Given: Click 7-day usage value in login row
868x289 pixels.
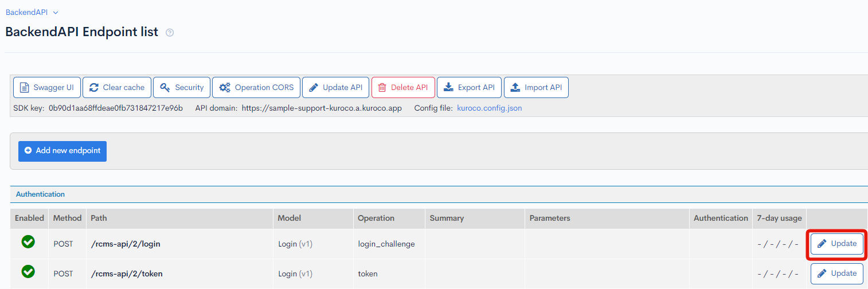Looking at the screenshot, I should [778, 244].
